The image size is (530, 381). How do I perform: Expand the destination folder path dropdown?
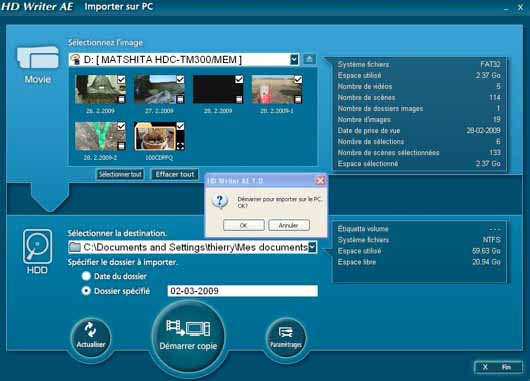(x=312, y=247)
